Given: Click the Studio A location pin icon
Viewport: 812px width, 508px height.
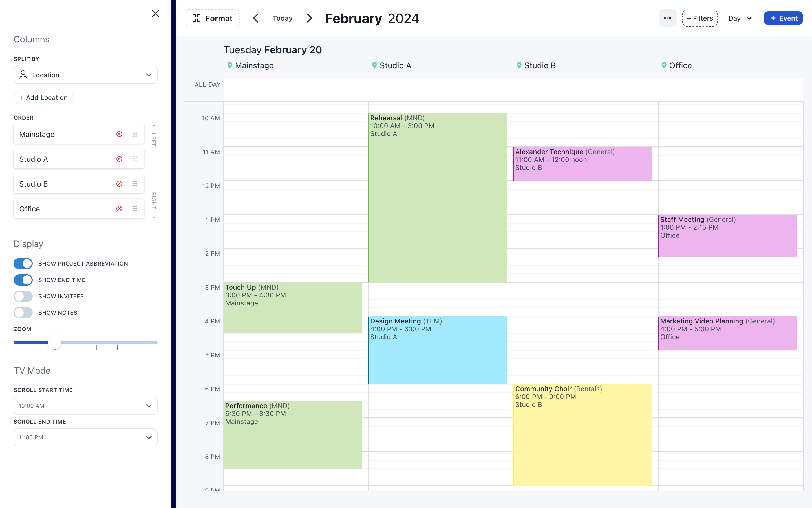Looking at the screenshot, I should coord(374,65).
